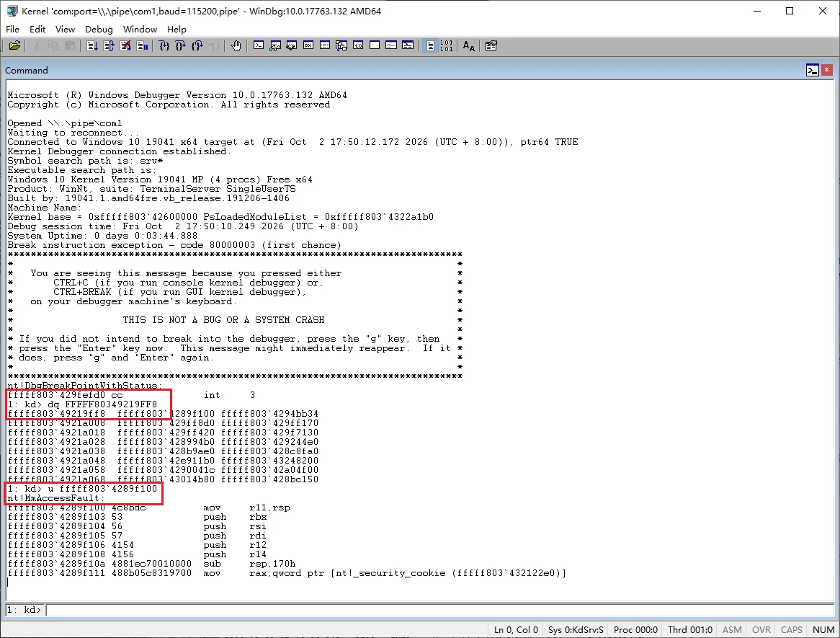Image resolution: width=840 pixels, height=638 pixels.
Task: Open the Disassembly window from the toolbar
Action: tap(358, 45)
